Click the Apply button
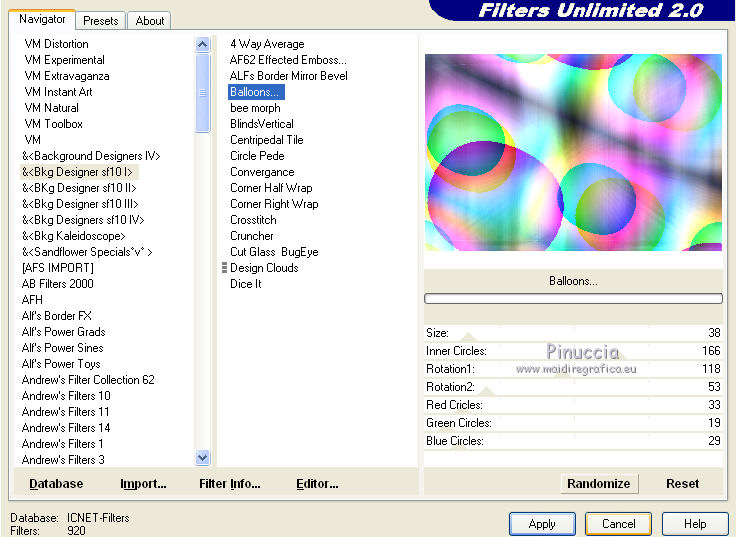736x537 pixels. [542, 524]
